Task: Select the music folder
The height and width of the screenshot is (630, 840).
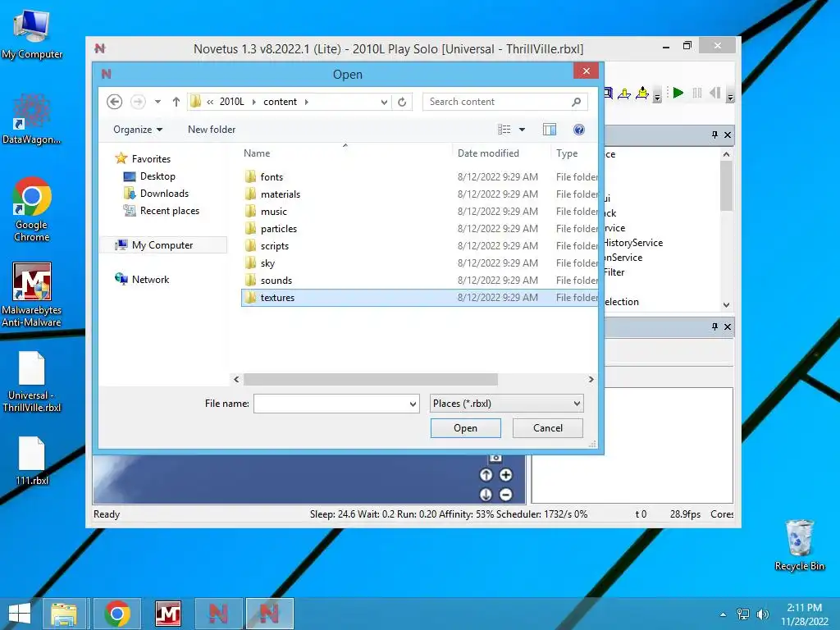Action: tap(419, 211)
